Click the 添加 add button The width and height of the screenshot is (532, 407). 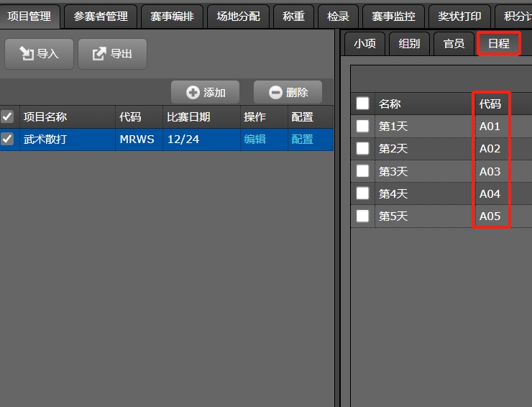pyautogui.click(x=206, y=92)
